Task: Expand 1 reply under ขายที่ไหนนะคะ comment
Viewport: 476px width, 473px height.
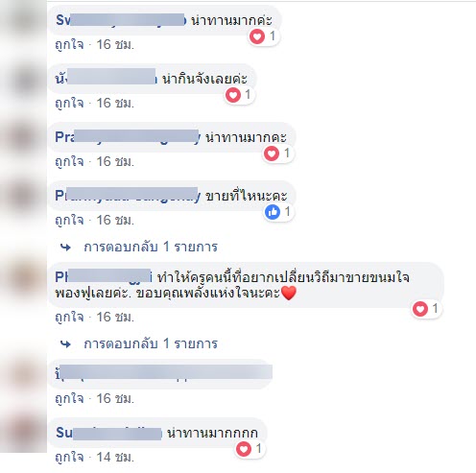Action: tap(151, 247)
